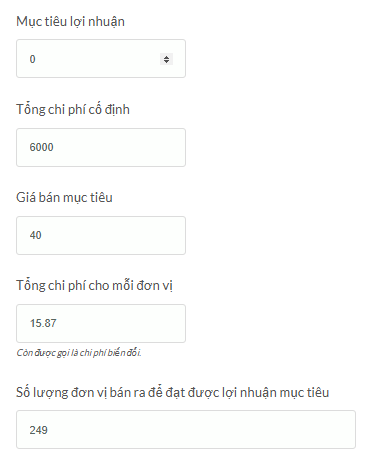Click the down arrow in the profit spinner
Viewport: 371px width, 457px height.
point(166,62)
